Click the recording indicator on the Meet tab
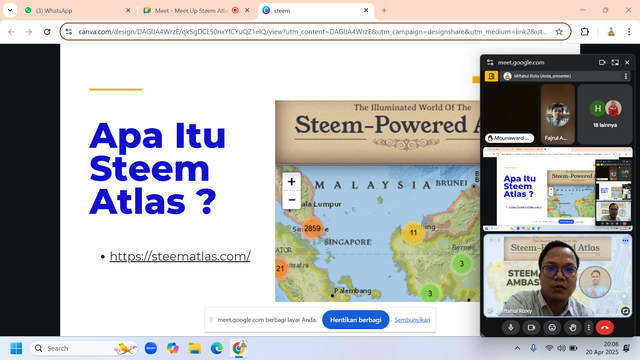Image resolution: width=640 pixels, height=360 pixels. pyautogui.click(x=235, y=11)
